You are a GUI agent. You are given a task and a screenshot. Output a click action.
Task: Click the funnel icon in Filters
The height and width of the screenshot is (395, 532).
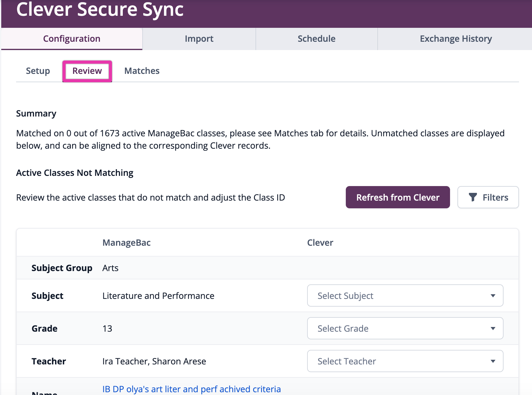pos(473,197)
